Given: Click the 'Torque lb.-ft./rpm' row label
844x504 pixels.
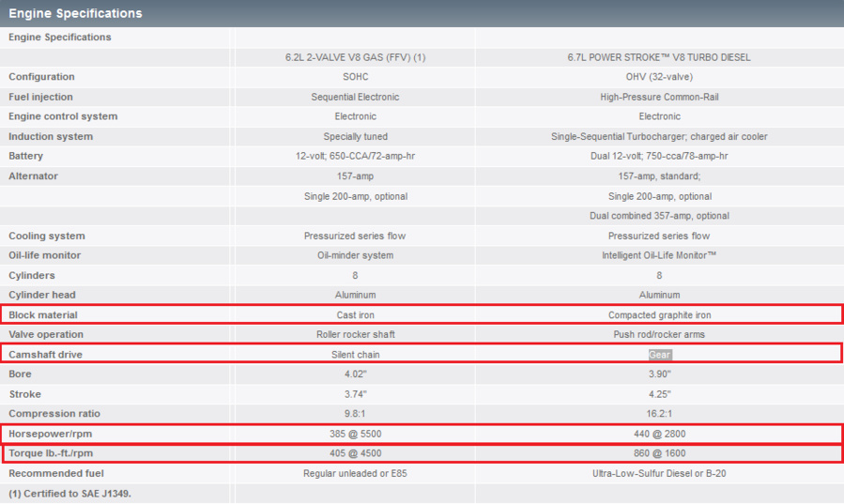Looking at the screenshot, I should [x=51, y=453].
